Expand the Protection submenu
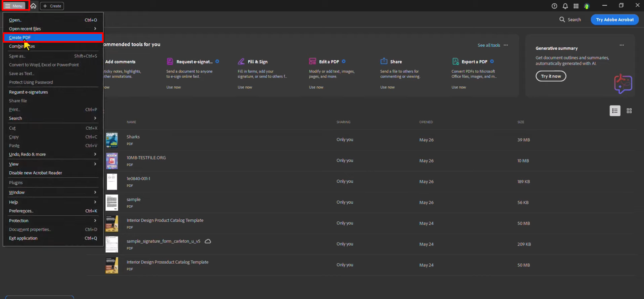644x299 pixels. [53, 220]
